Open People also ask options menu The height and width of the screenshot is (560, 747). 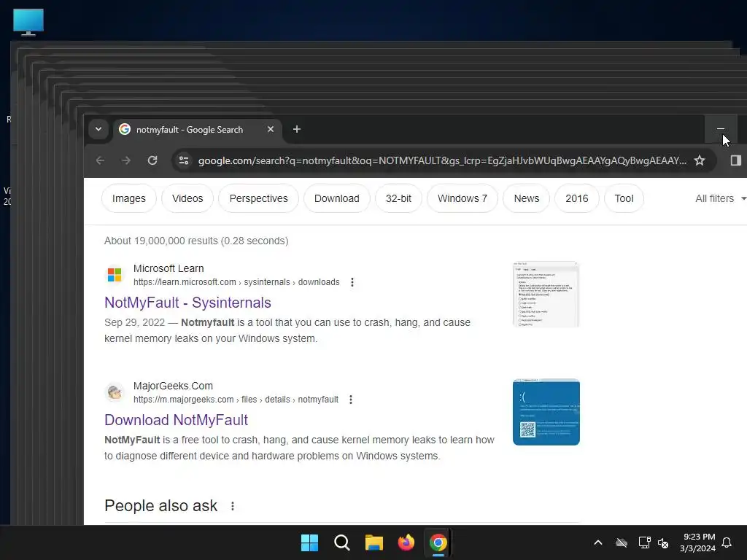(x=233, y=506)
